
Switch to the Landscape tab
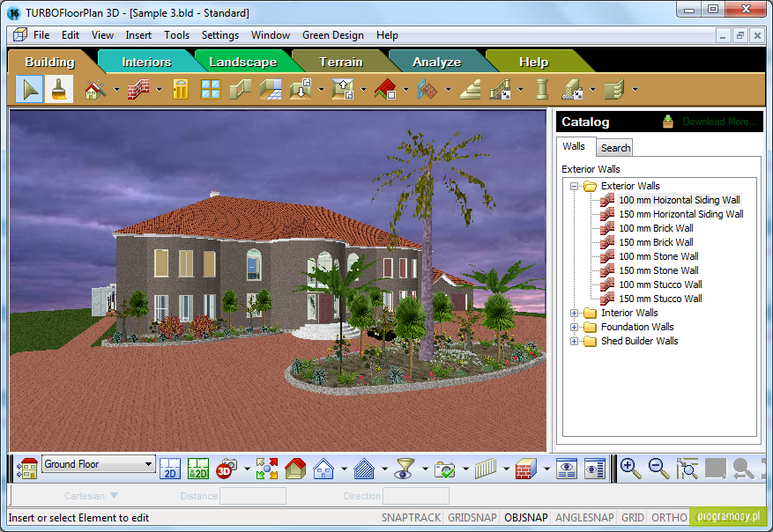pos(242,62)
